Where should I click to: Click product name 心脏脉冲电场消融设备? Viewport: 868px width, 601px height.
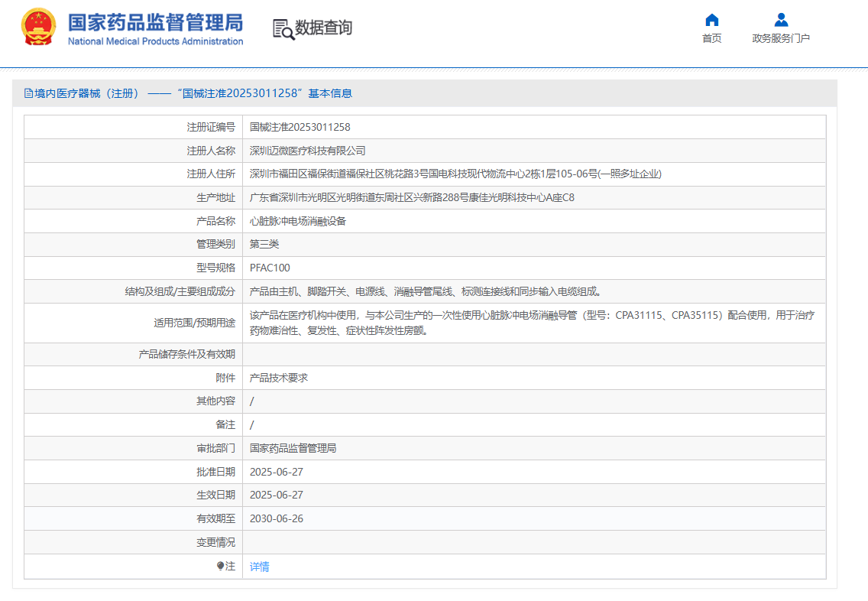(x=298, y=221)
